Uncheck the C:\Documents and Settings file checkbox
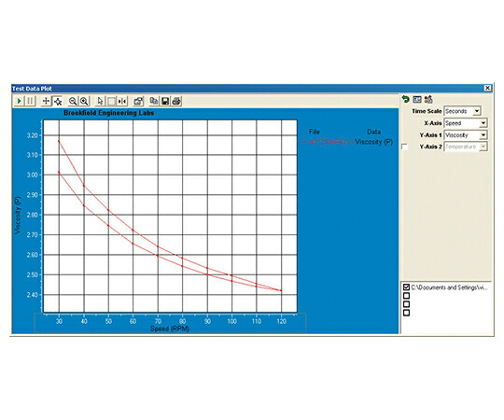Image resolution: width=504 pixels, height=420 pixels. pos(406,287)
